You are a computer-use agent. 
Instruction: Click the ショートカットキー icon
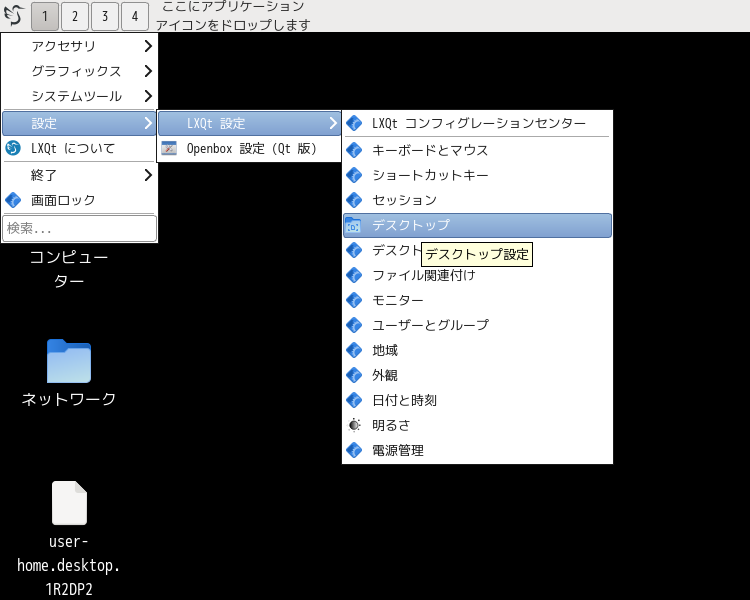pos(354,175)
